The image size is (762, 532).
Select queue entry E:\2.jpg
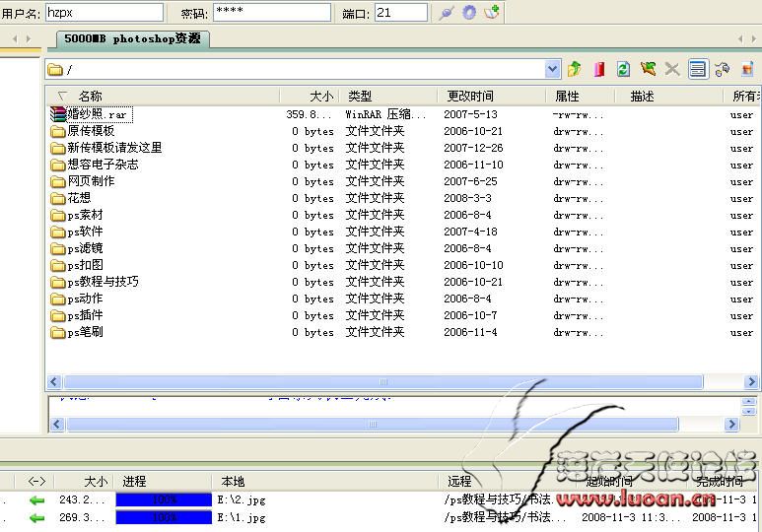(x=242, y=499)
